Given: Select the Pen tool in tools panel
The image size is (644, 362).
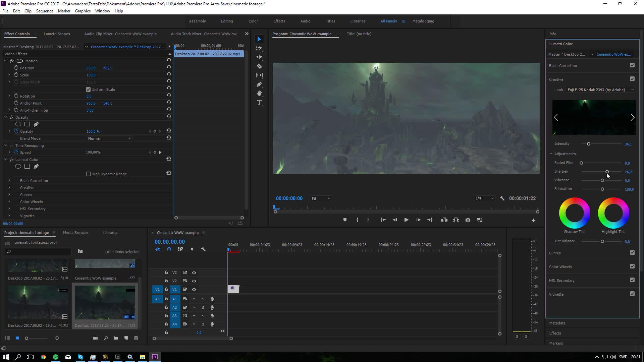Looking at the screenshot, I should pos(259,84).
